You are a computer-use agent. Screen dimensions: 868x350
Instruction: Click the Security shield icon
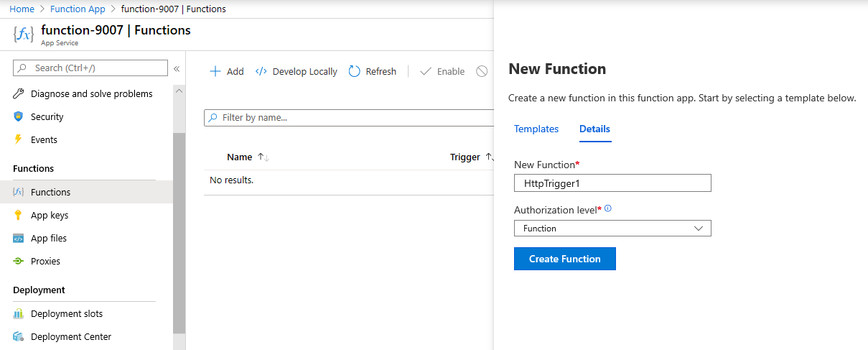pyautogui.click(x=19, y=116)
